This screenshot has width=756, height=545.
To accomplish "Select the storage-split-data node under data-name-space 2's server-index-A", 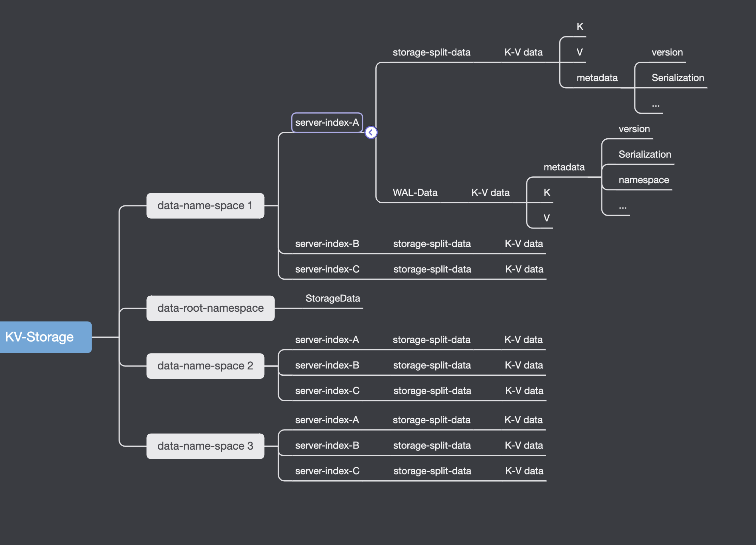I will 431,339.
